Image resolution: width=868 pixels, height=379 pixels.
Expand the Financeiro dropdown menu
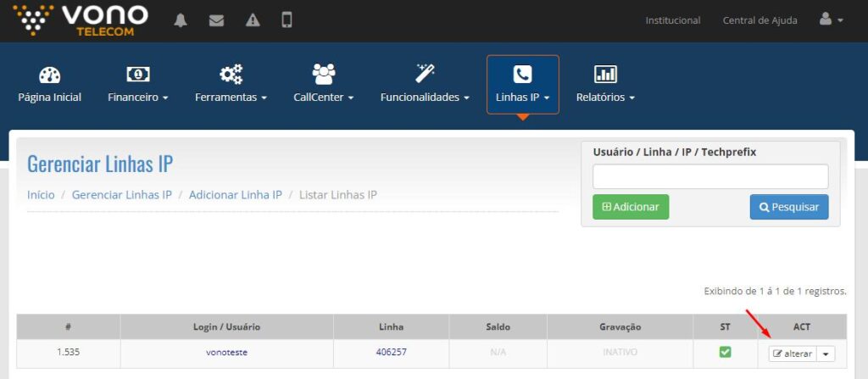(138, 84)
